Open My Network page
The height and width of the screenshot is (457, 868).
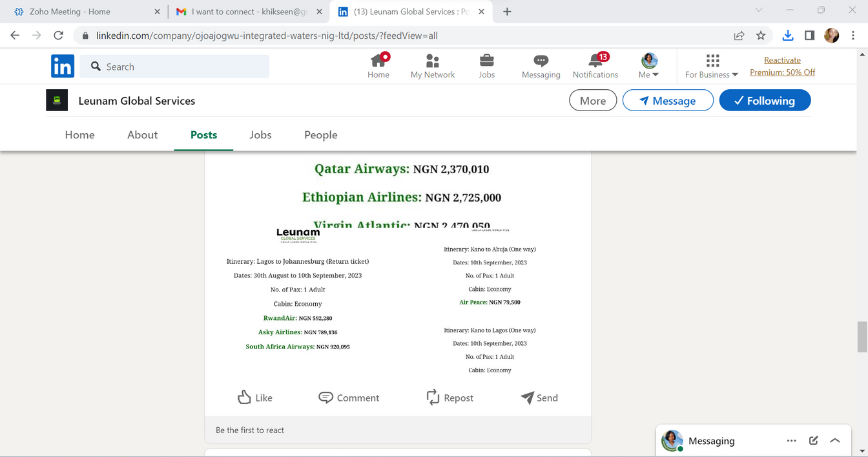[x=433, y=66]
